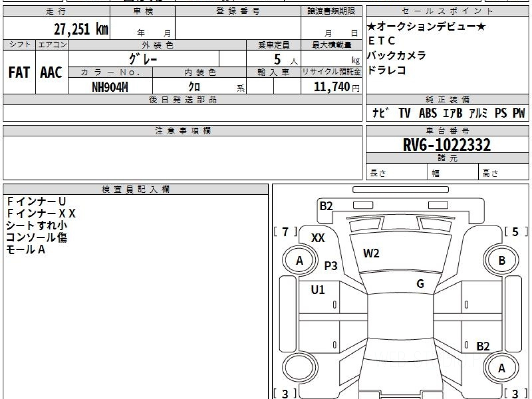Select the 11,740円 recycle deposit amount
This screenshot has height=399, width=532.
point(337,87)
